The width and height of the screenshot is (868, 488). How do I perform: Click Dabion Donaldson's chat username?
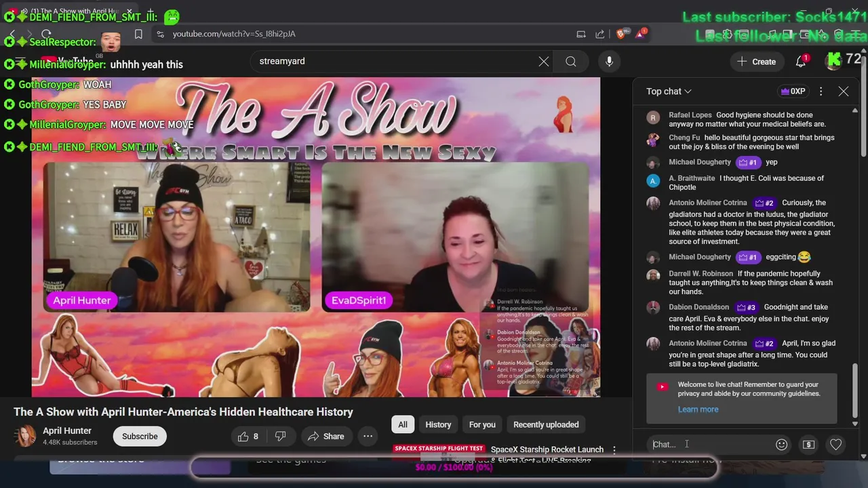click(x=699, y=307)
